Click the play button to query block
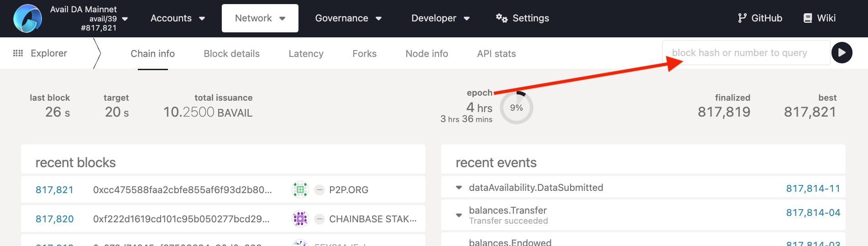This screenshot has height=246, width=868. 842,53
